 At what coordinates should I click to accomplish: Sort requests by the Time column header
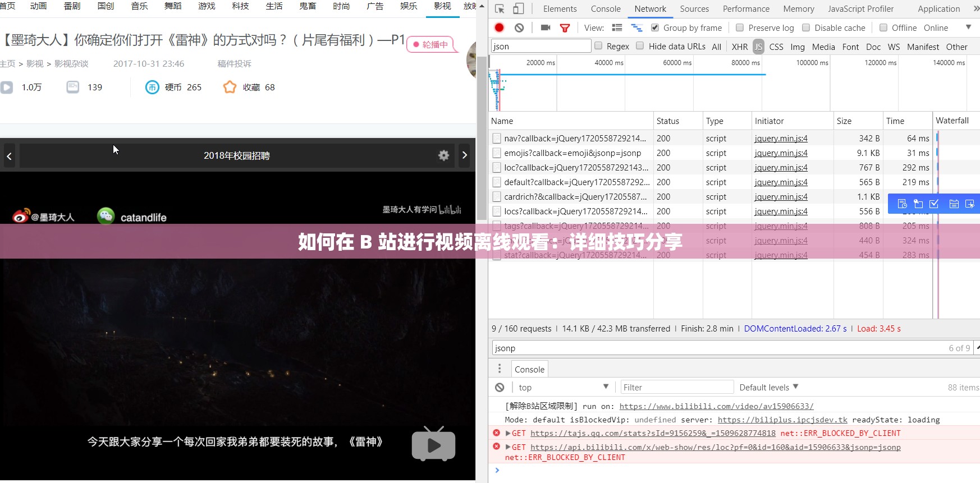907,121
